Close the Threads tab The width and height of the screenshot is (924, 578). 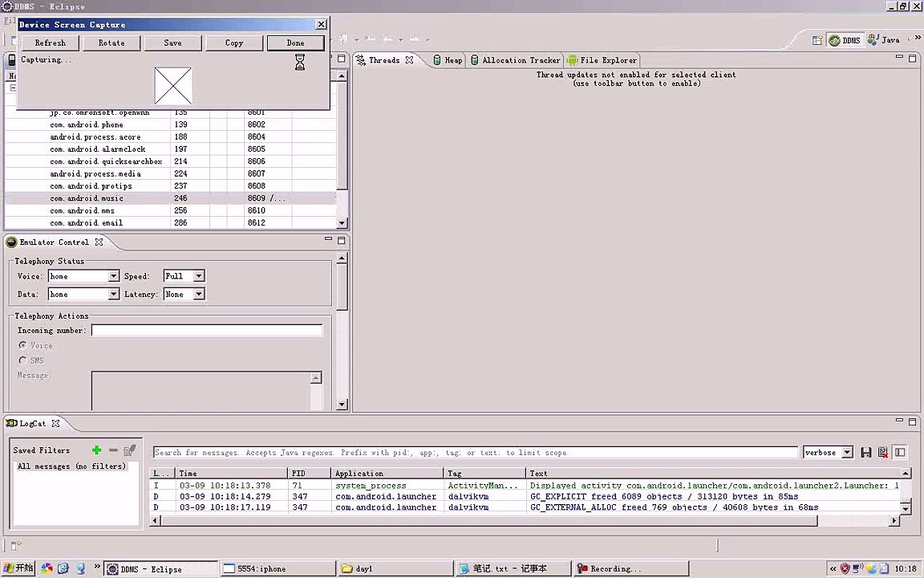click(x=409, y=60)
